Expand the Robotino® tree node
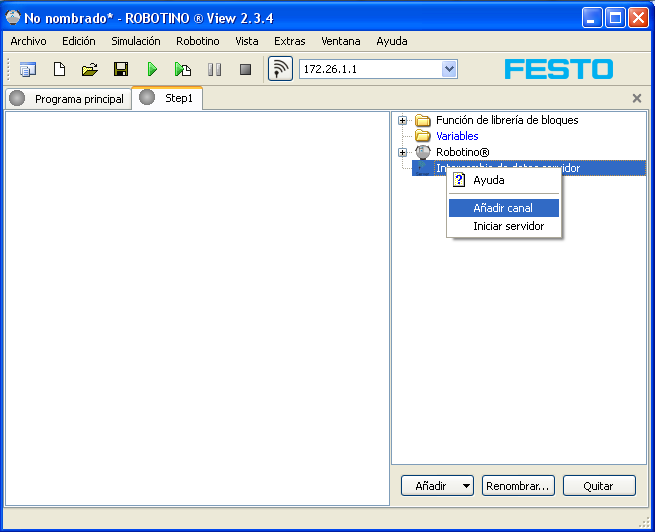The width and height of the screenshot is (655, 532). (x=402, y=152)
